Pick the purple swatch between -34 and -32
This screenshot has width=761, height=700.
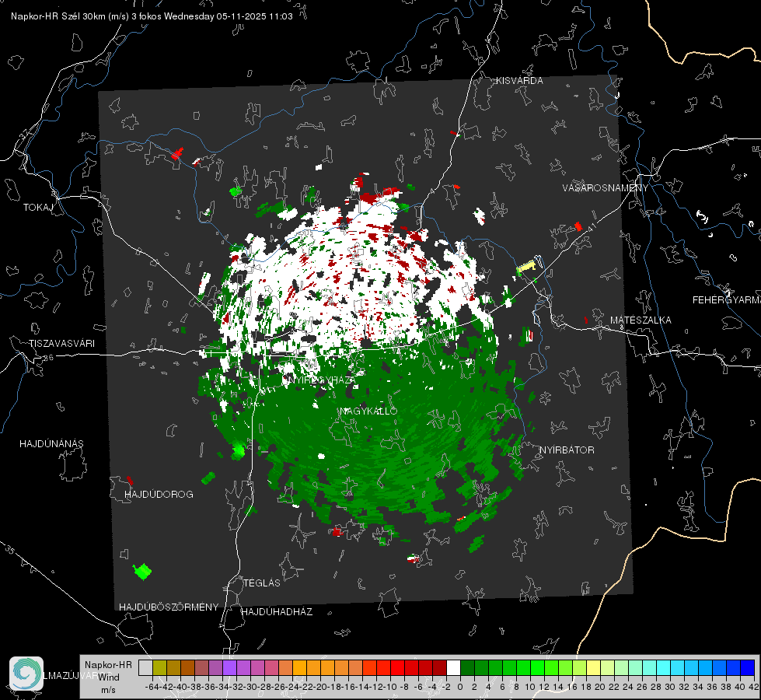[x=229, y=667]
